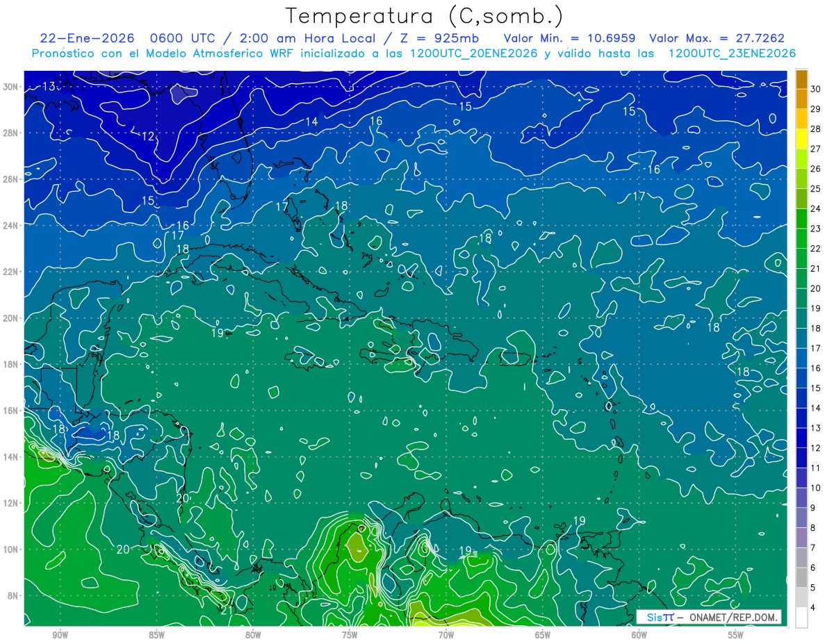
Task: Click the 90W longitude axis label
Action: click(x=60, y=635)
